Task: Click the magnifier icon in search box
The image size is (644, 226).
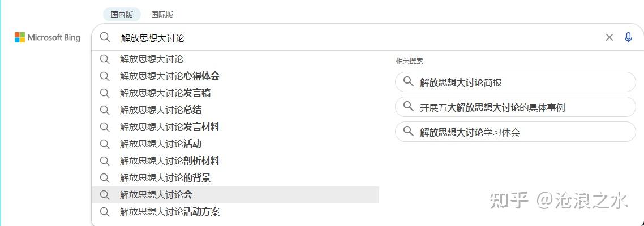Action: pyautogui.click(x=105, y=38)
